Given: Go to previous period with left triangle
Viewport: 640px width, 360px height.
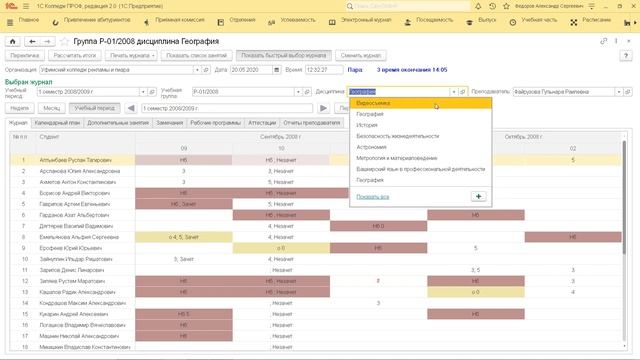Looking at the screenshot, I should (x=131, y=108).
